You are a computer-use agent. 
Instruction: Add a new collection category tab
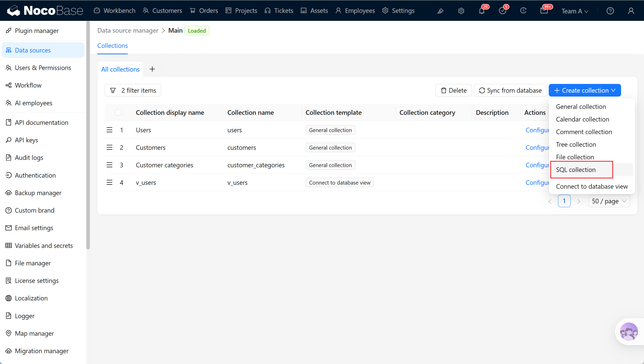[152, 69]
